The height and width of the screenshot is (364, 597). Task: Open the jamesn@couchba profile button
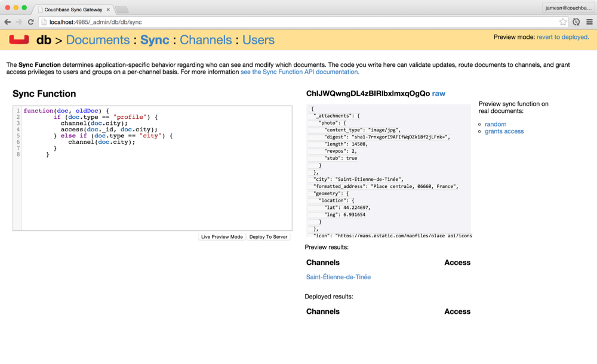[568, 8]
